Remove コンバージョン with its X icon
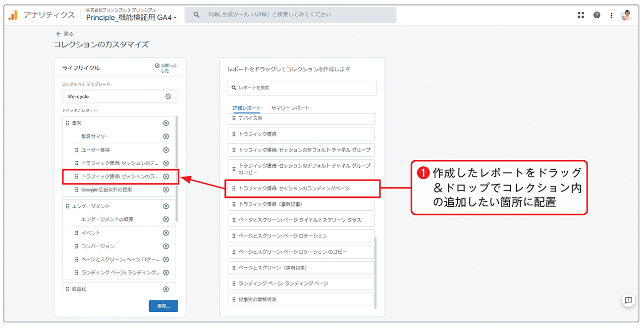The width and height of the screenshot is (644, 329). (166, 246)
